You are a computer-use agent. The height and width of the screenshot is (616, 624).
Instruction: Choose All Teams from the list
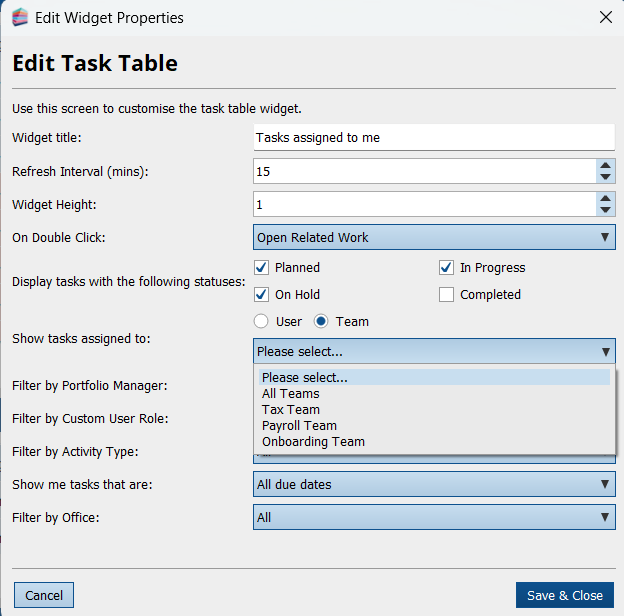pyautogui.click(x=291, y=394)
